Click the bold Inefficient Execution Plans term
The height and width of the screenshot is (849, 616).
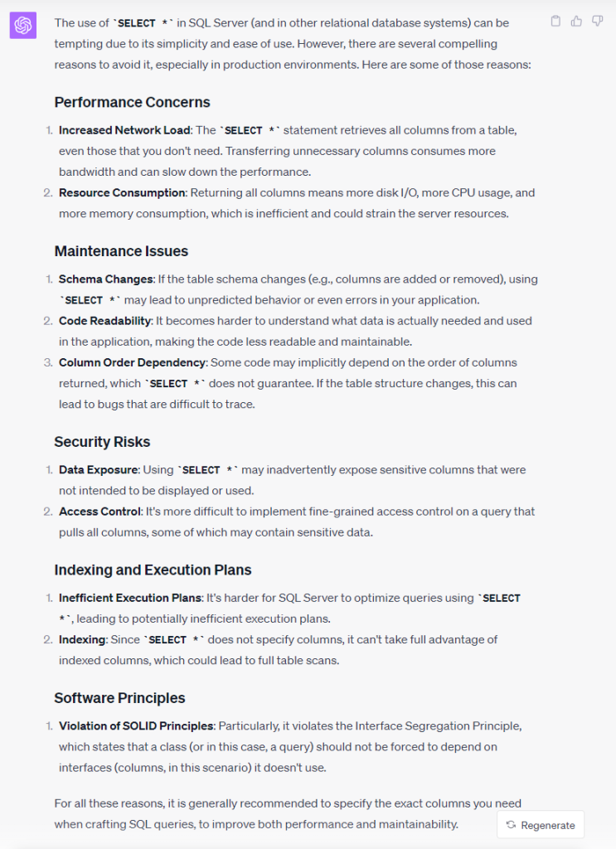click(x=130, y=598)
